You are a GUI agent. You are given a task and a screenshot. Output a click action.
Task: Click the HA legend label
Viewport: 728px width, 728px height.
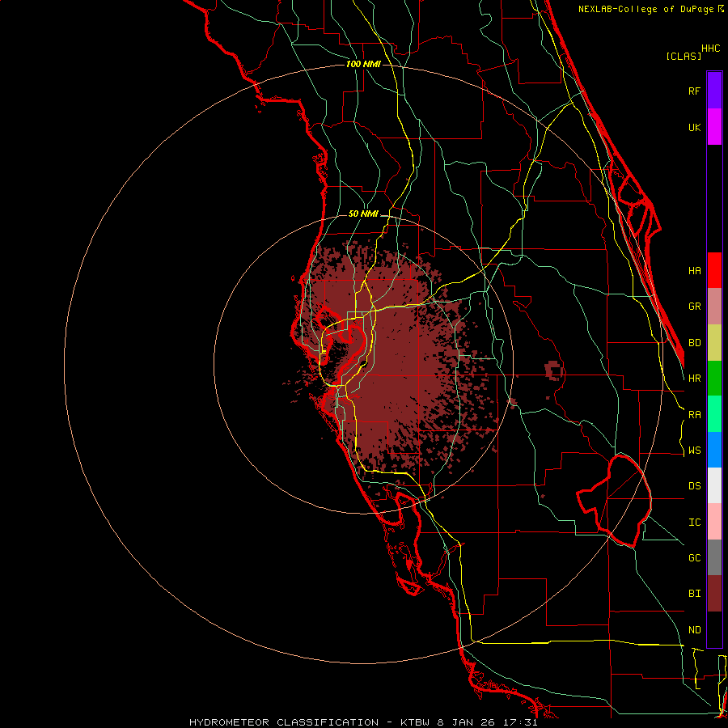[x=694, y=271]
